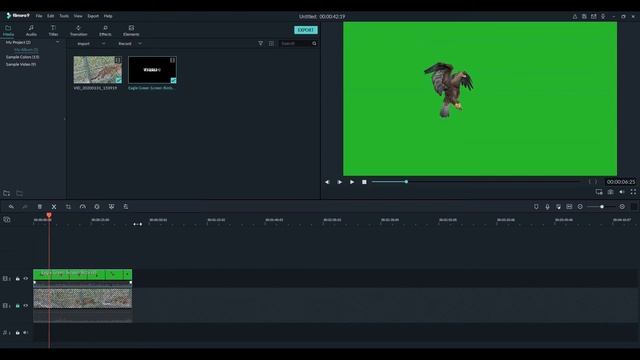
Task: Select Sample Colors in media tree
Action: pos(22,57)
